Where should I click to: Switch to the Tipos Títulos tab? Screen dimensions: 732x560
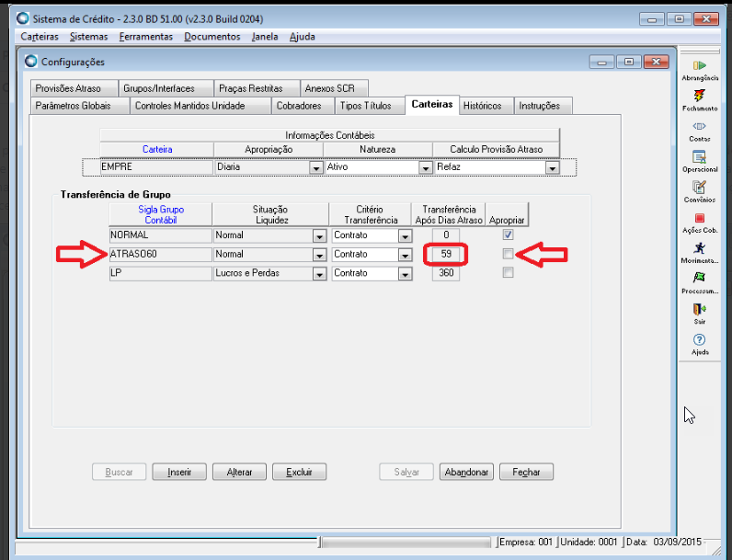tap(371, 106)
